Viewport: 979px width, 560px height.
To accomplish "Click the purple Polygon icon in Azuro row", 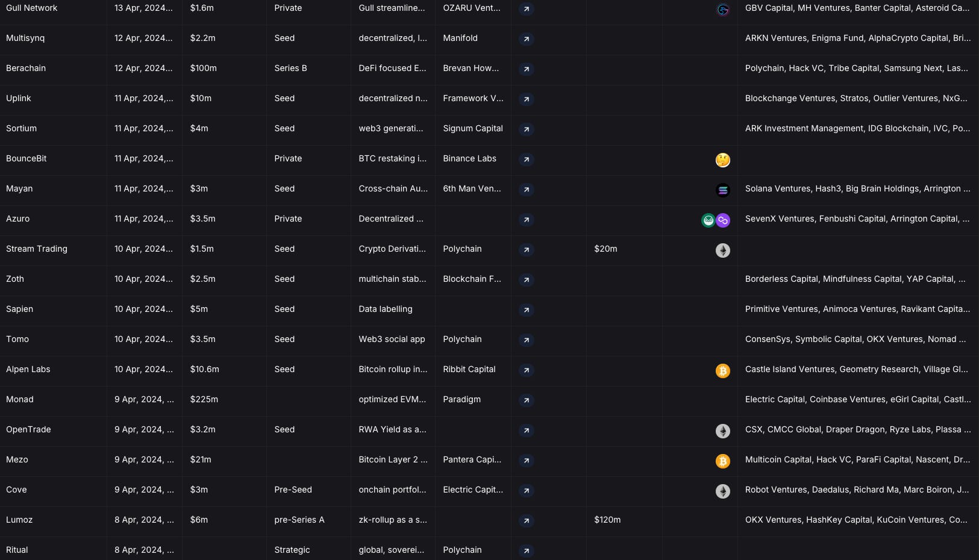I will 723,220.
